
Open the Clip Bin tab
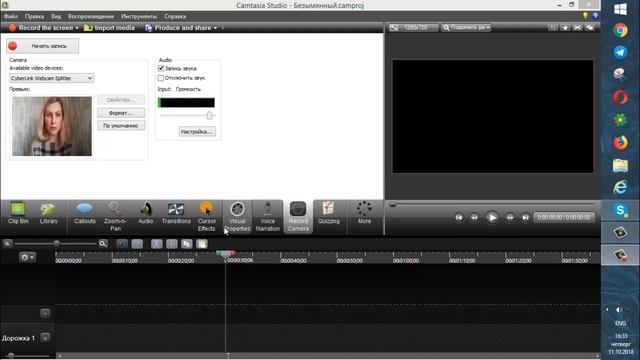tap(18, 214)
